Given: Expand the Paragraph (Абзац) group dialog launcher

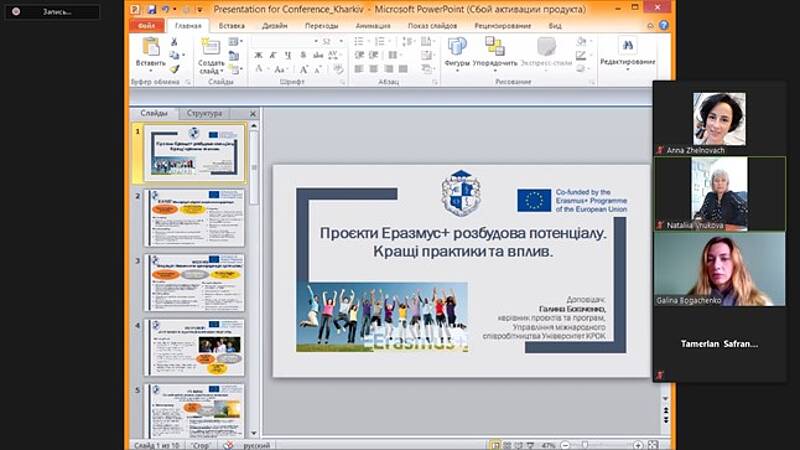Looking at the screenshot, I should click(435, 82).
